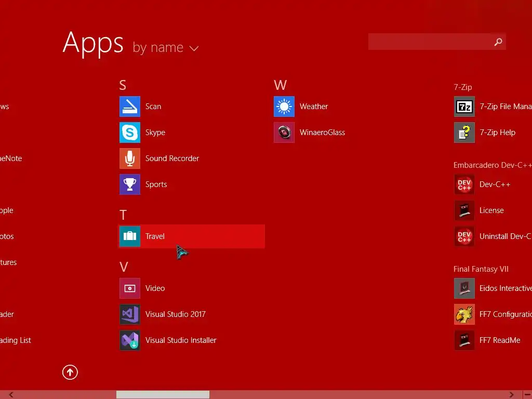Open the 7-Zip Help icon
This screenshot has width=532, height=399.
[464, 132]
